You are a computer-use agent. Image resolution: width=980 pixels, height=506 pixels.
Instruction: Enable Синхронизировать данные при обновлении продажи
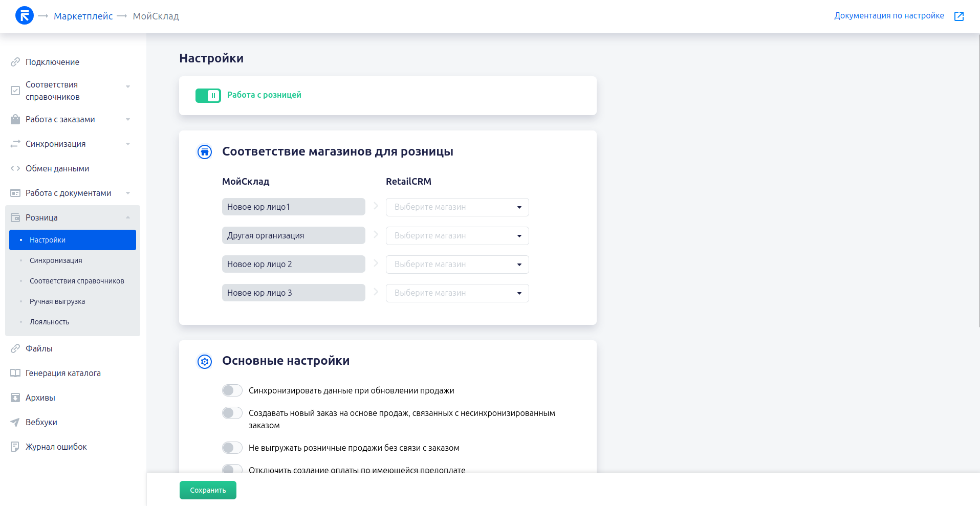(232, 390)
